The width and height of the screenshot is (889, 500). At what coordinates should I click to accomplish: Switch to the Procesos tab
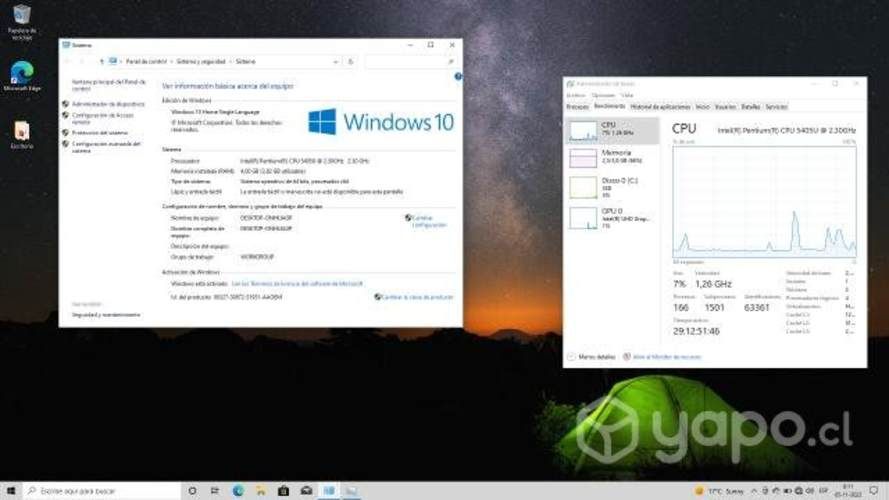point(577,106)
